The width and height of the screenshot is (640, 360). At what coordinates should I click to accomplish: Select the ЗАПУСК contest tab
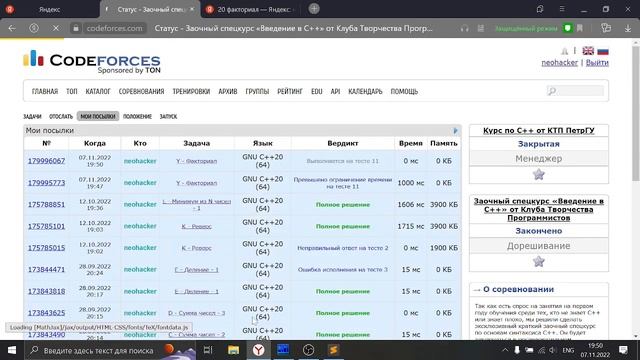pos(168,116)
